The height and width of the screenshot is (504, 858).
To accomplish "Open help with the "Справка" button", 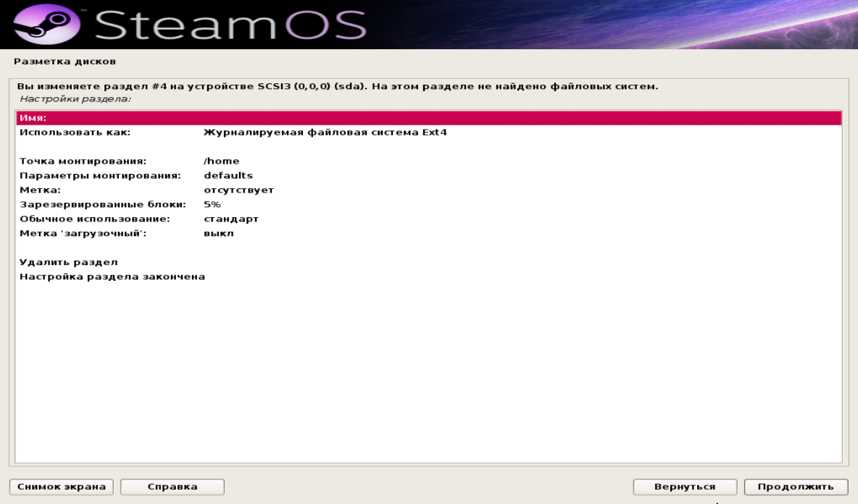I will [x=172, y=487].
